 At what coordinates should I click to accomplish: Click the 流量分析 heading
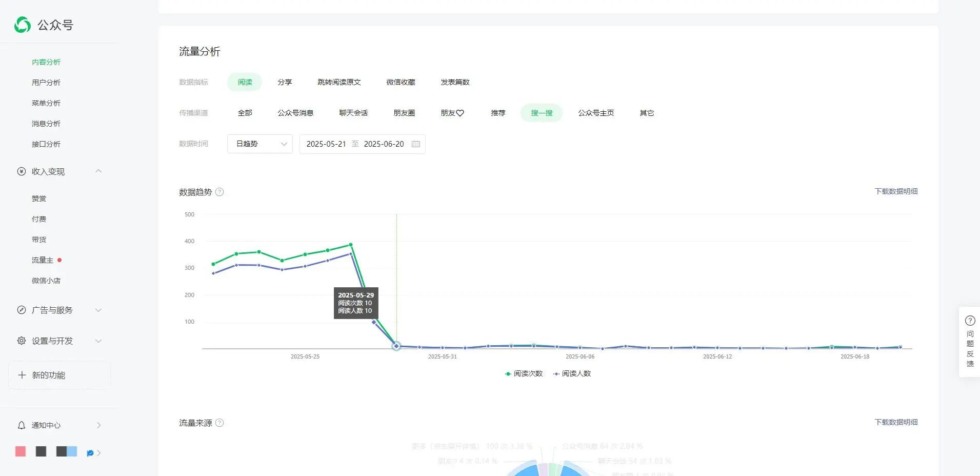[x=199, y=51]
